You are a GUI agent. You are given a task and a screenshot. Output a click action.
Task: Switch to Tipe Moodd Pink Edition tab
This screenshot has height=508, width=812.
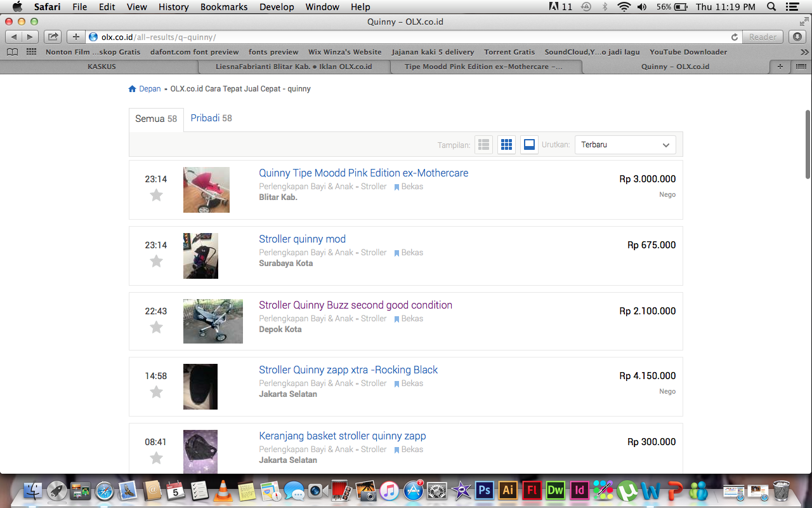(483, 67)
